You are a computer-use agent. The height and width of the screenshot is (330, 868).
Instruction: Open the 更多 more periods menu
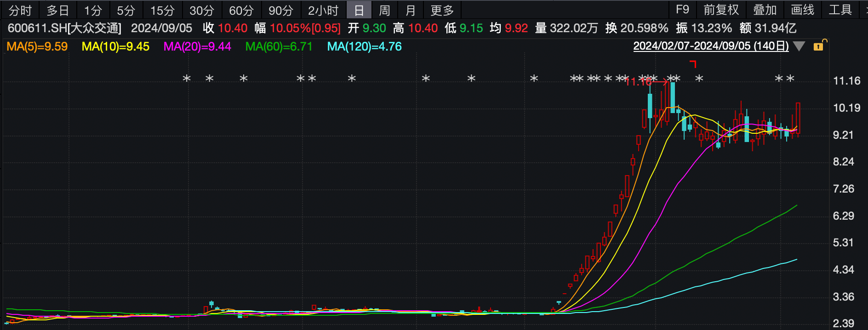tap(442, 10)
